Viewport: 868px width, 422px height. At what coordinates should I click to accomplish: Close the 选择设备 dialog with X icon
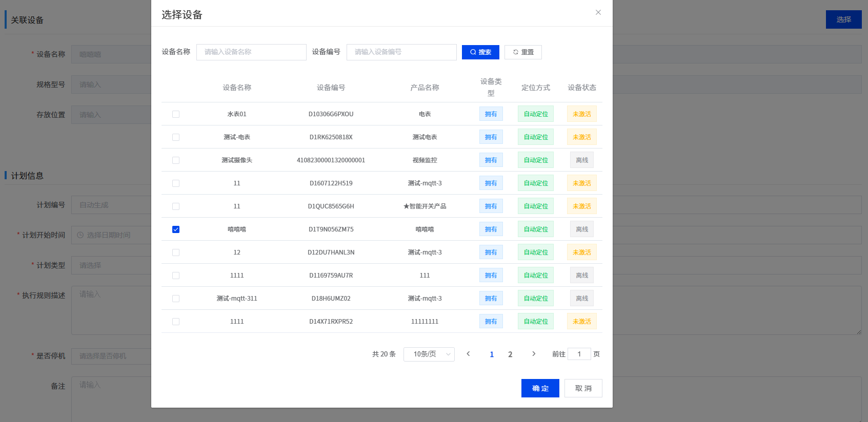pos(598,12)
